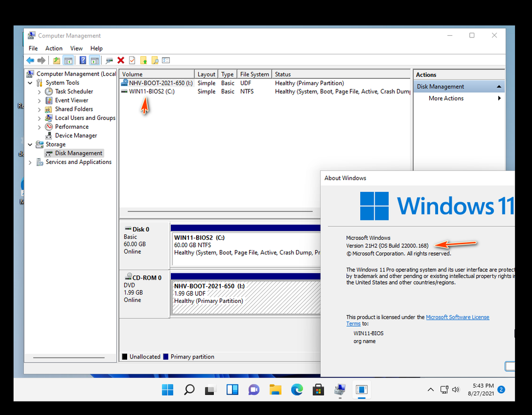The height and width of the screenshot is (415, 532).
Task: Expand the Task Scheduler node
Action: pos(39,92)
